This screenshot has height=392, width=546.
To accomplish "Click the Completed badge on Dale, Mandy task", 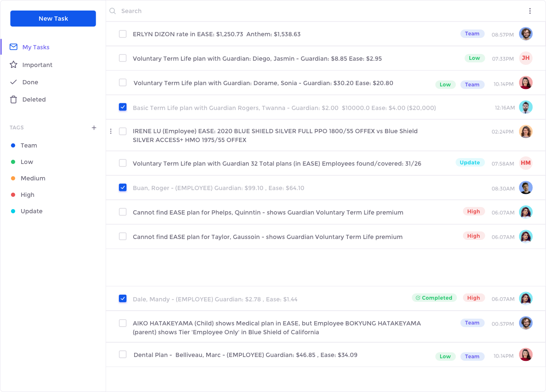I will click(x=434, y=298).
